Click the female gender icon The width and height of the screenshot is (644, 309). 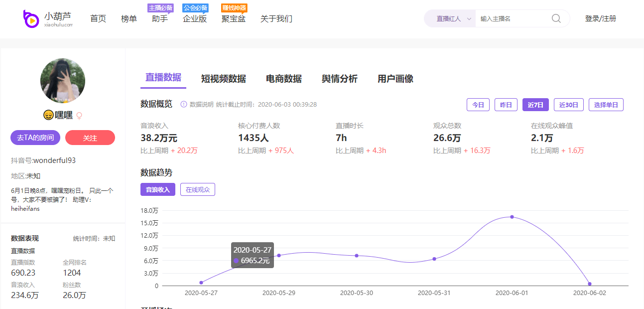[79, 116]
